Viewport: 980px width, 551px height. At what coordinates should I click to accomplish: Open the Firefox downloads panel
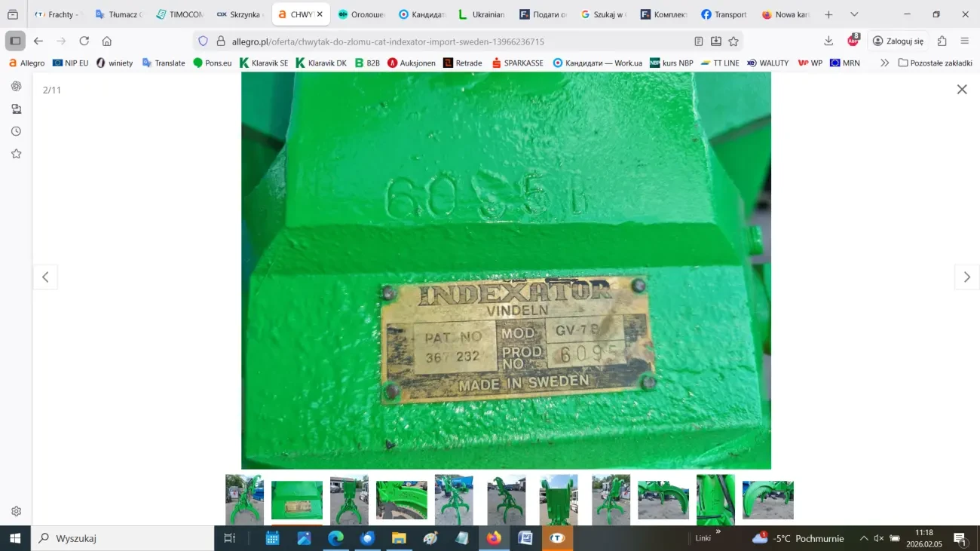[828, 41]
